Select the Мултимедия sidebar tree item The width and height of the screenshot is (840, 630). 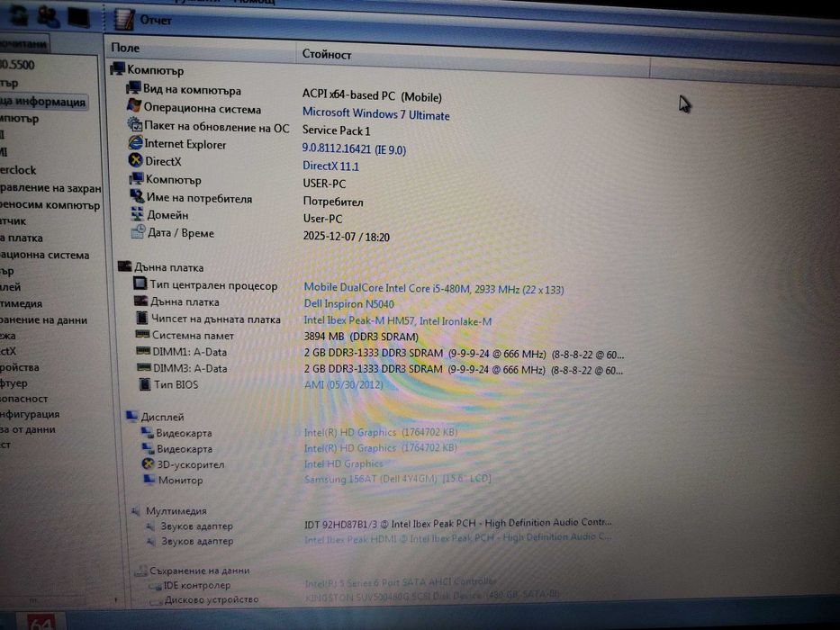(x=21, y=303)
